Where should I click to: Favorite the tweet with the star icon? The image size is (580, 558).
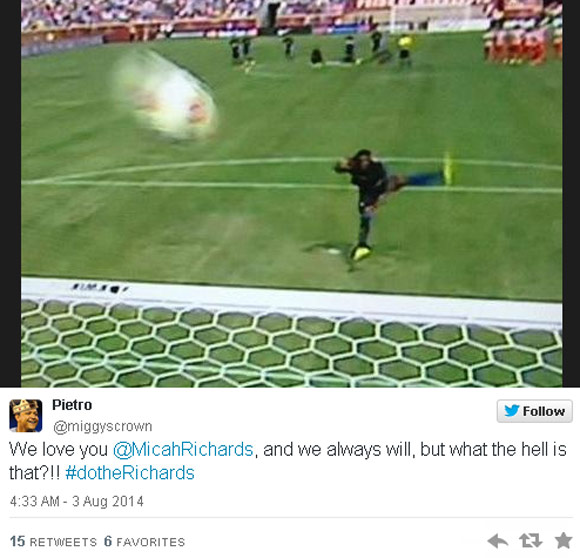563,540
